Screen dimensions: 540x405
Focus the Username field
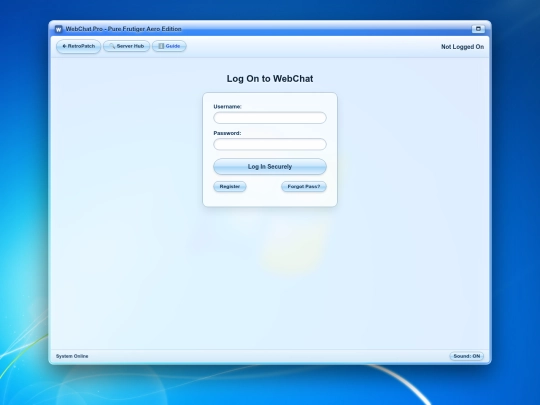coord(270,118)
